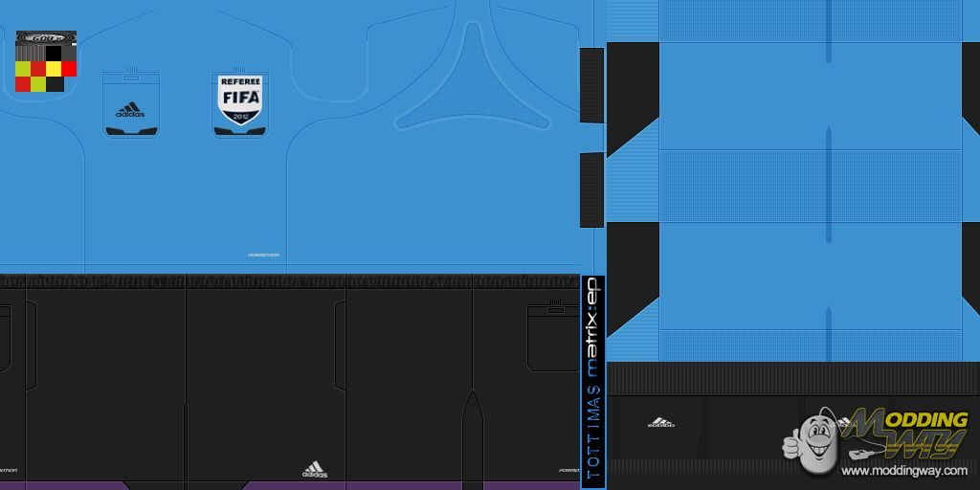980x490 pixels.
Task: Click the FORMOTION text on the blue shirt
Action: pos(263,256)
